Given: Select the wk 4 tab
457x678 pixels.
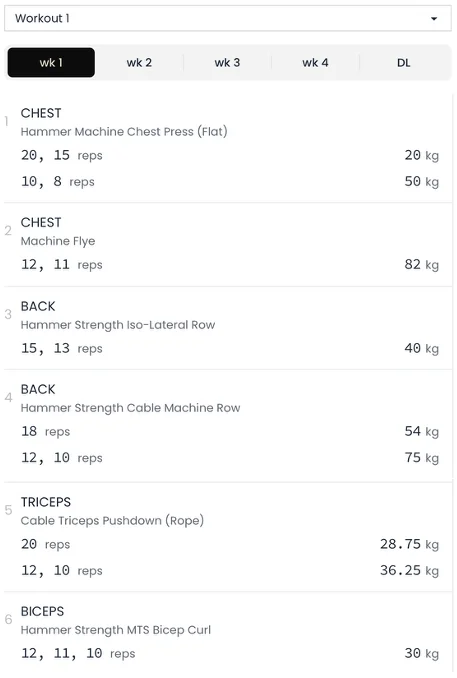Looking at the screenshot, I should coord(315,63).
